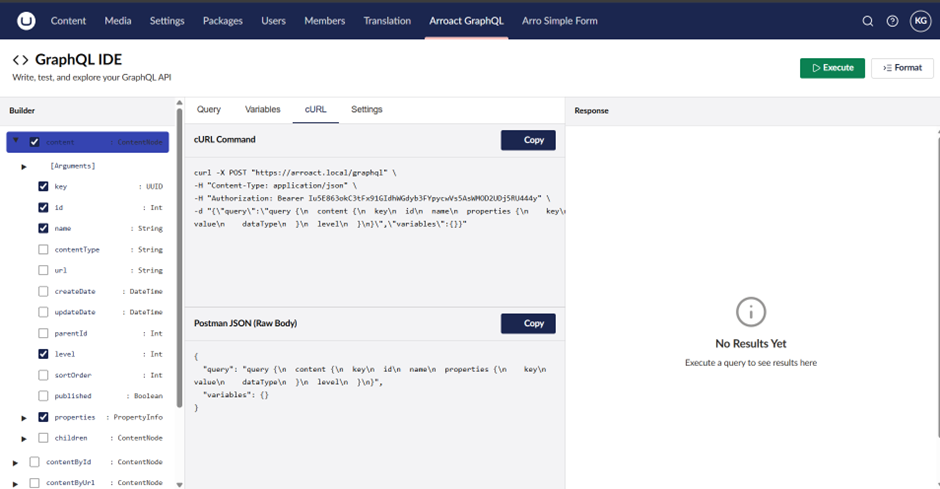940x489 pixels.
Task: Open the help question mark icon
Action: [x=892, y=21]
